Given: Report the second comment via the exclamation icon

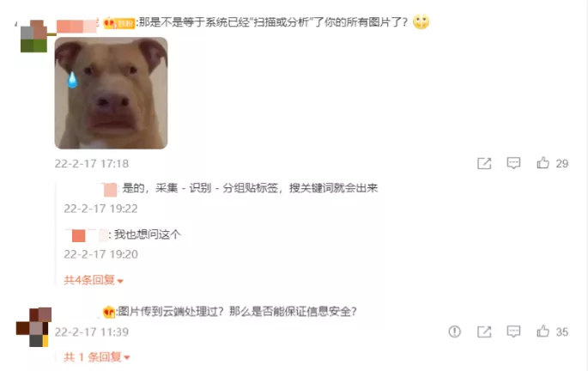Looking at the screenshot, I should [x=454, y=331].
